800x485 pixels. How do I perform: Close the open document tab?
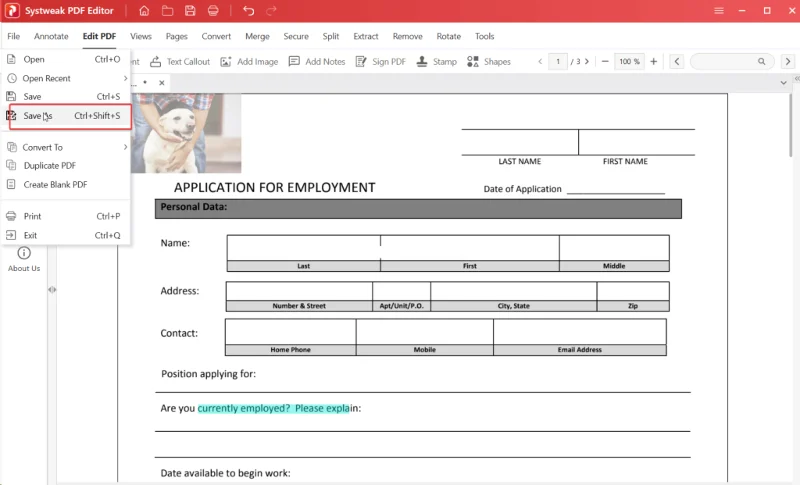tap(162, 83)
